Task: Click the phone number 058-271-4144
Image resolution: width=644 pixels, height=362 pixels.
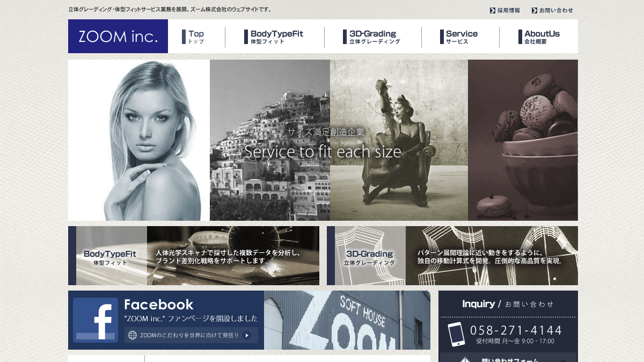Action: click(516, 330)
